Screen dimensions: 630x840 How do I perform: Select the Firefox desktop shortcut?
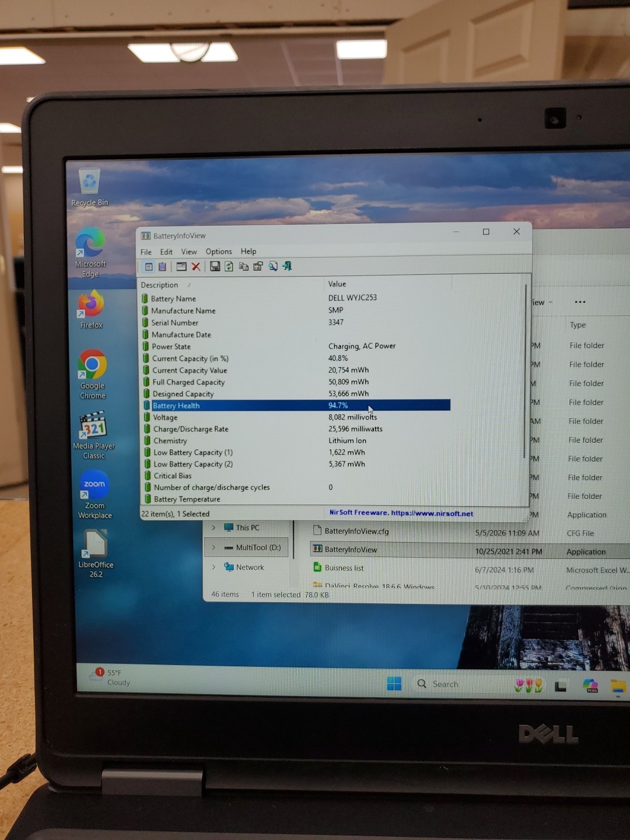coord(91,310)
